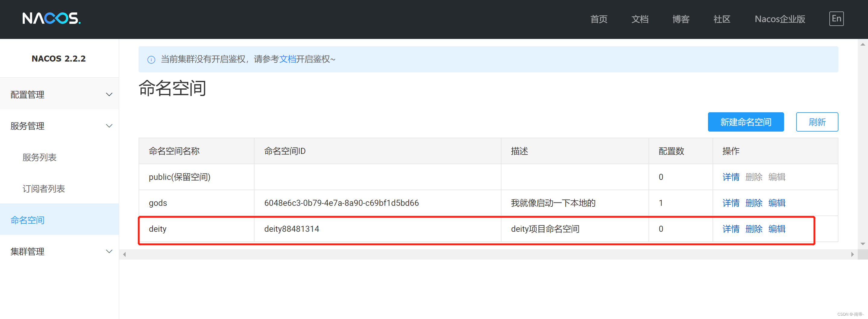The width and height of the screenshot is (868, 319).
Task: Click 删除 for the deity namespace
Action: click(754, 229)
